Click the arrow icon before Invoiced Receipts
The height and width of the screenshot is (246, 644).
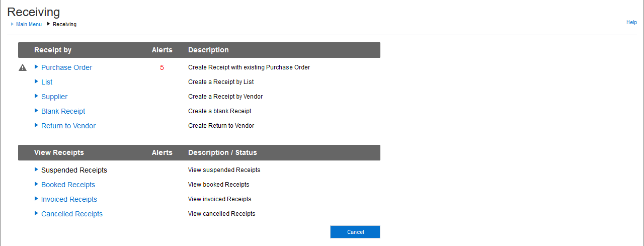click(x=36, y=199)
